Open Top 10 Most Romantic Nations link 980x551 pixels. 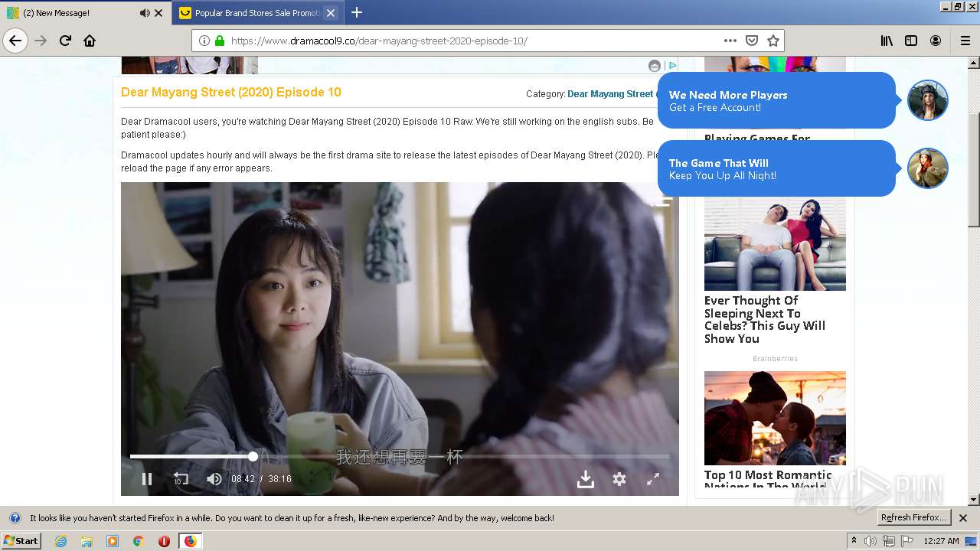pos(768,481)
